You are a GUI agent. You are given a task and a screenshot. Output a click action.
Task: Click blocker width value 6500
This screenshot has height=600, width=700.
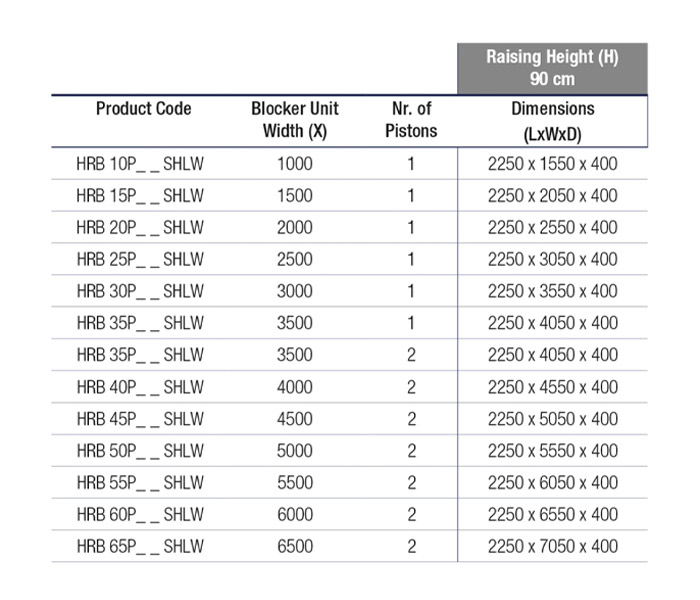[295, 547]
